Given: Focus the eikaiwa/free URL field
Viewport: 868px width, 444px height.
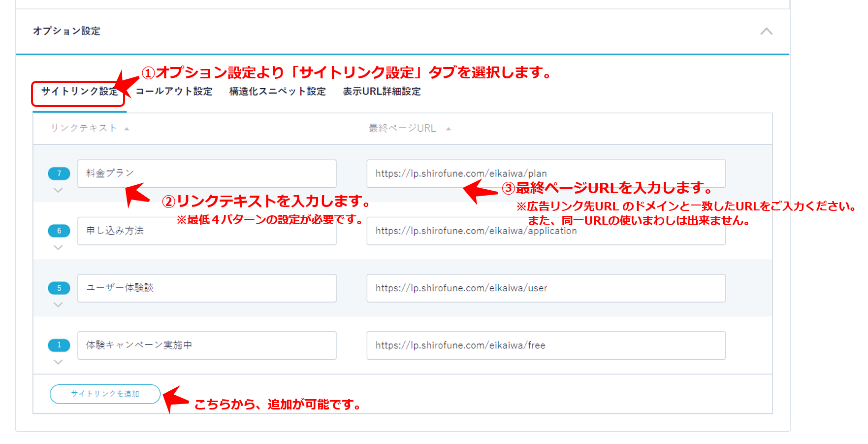Looking at the screenshot, I should [546, 345].
